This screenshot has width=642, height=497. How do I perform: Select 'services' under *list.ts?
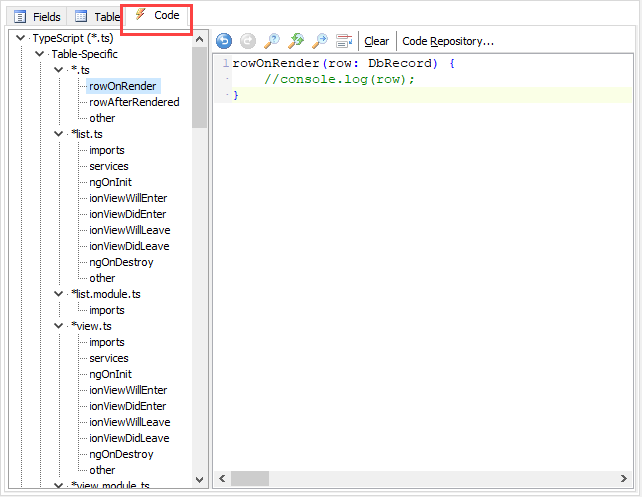click(x=109, y=166)
